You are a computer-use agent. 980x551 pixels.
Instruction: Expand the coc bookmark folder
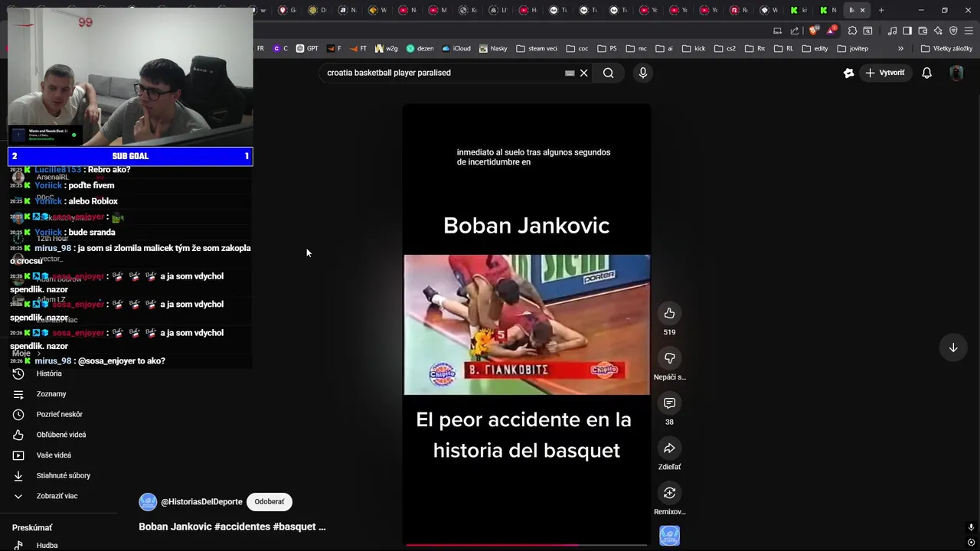pyautogui.click(x=577, y=48)
